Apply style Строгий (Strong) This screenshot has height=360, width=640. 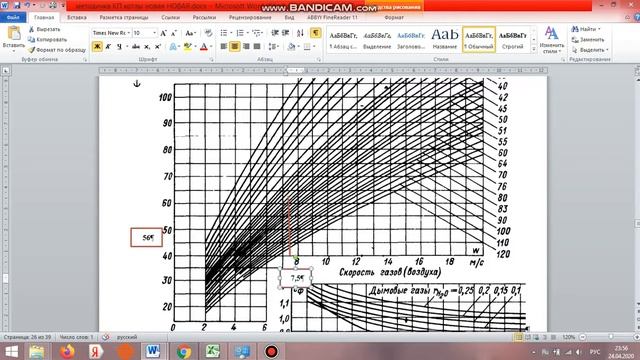pos(513,40)
